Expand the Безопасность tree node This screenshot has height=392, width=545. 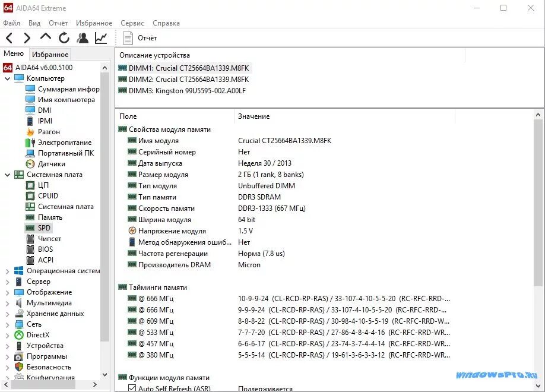[x=7, y=368]
